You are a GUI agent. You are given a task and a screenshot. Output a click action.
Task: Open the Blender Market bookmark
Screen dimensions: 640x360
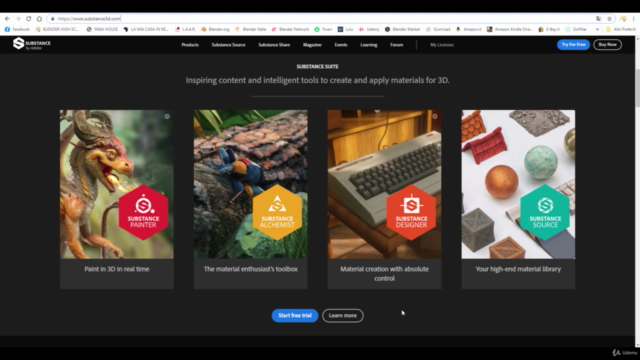(x=402, y=29)
